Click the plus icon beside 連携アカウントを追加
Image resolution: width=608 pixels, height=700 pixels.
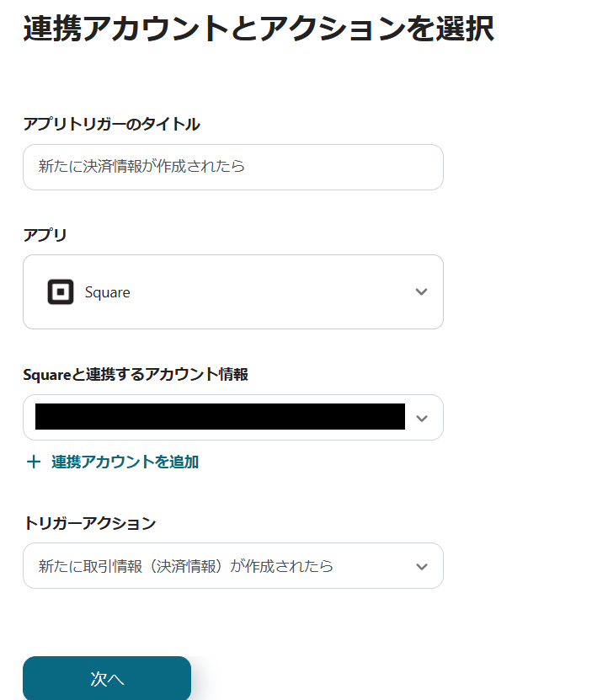[34, 462]
